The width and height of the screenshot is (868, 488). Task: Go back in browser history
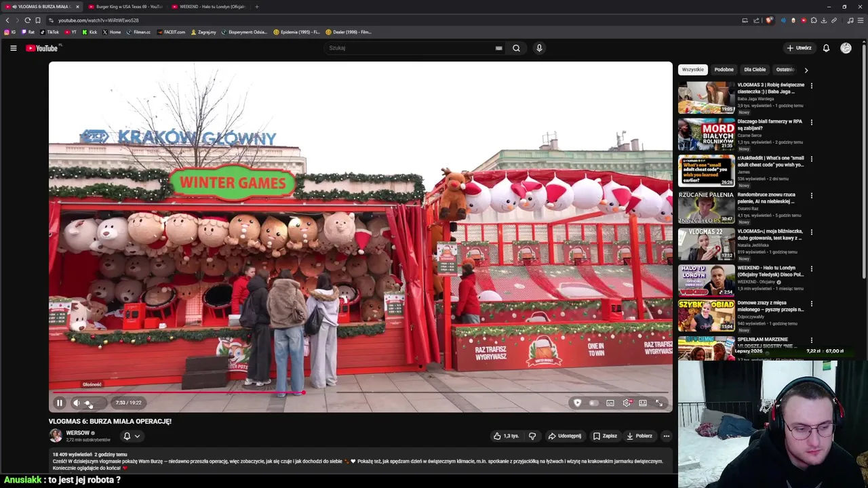tap(7, 20)
